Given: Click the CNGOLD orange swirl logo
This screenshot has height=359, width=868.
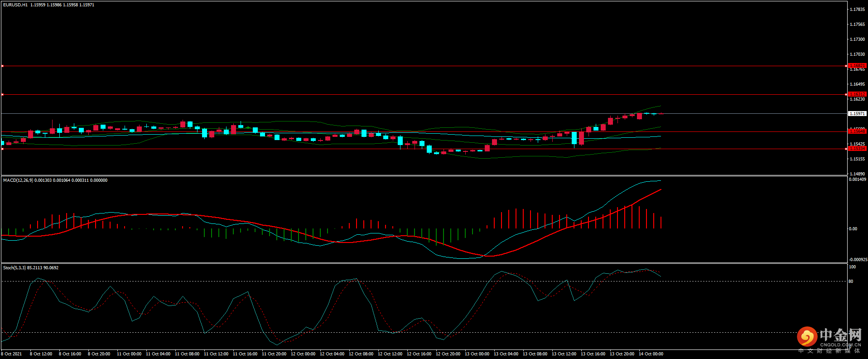Looking at the screenshot, I should 807,337.
